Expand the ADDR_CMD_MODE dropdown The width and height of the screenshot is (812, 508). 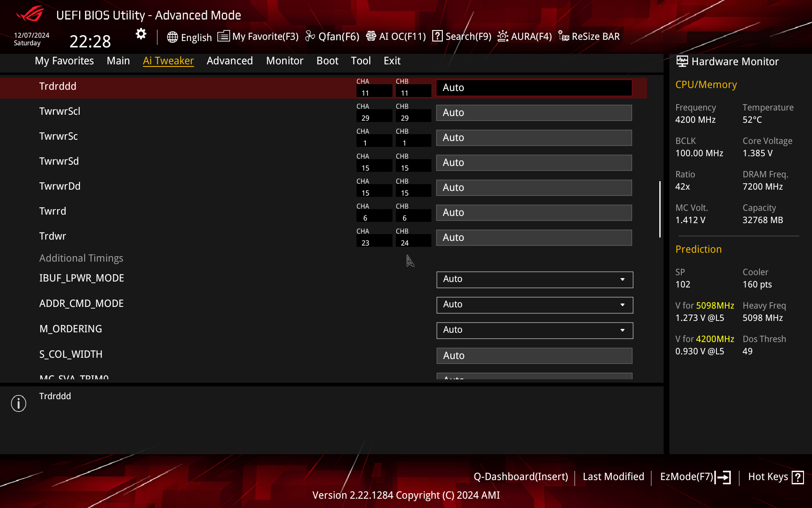(x=535, y=305)
